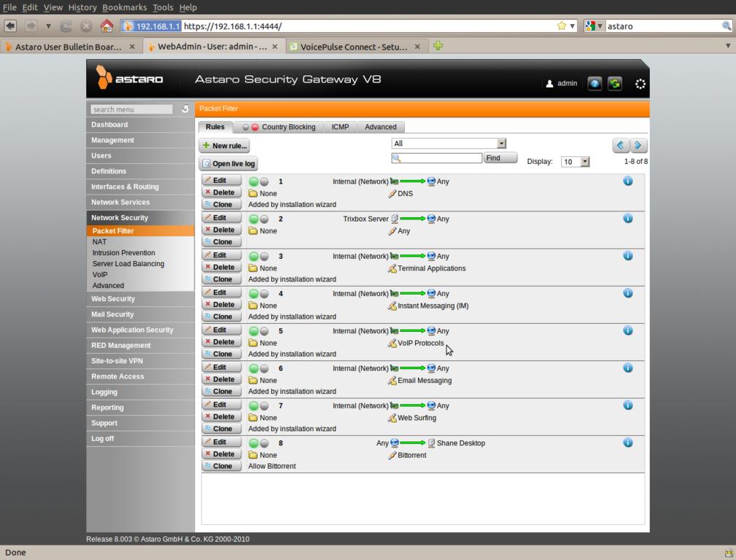Click the search menu input field
Image resolution: width=736 pixels, height=560 pixels.
tap(131, 109)
